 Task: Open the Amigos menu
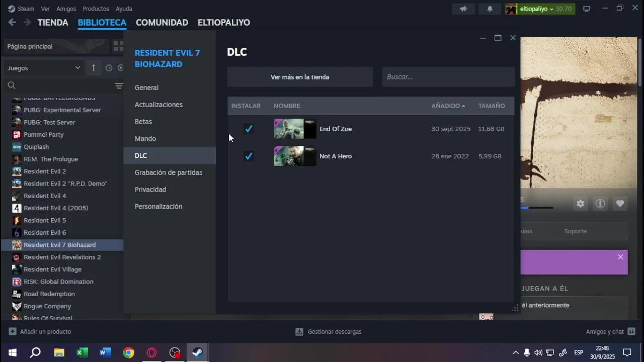[66, 9]
